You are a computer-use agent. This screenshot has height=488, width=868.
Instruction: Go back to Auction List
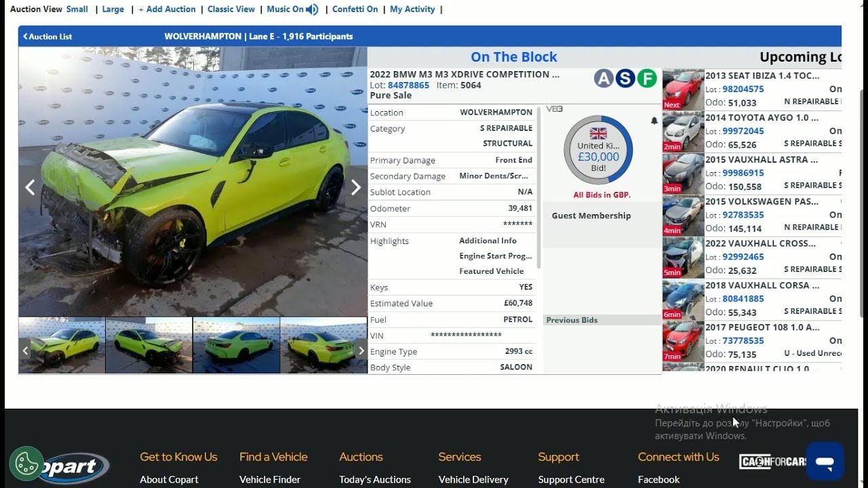coord(47,37)
